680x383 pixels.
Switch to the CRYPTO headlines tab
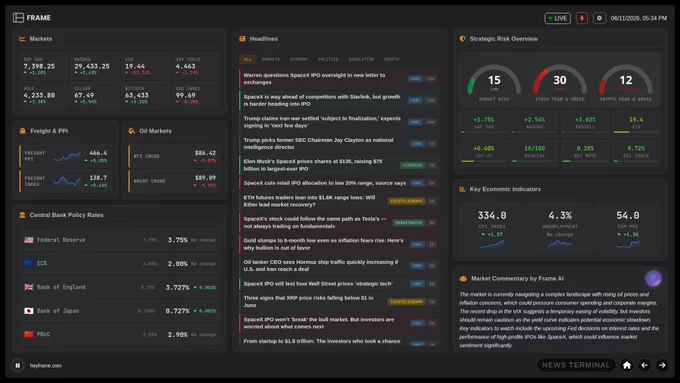point(392,59)
